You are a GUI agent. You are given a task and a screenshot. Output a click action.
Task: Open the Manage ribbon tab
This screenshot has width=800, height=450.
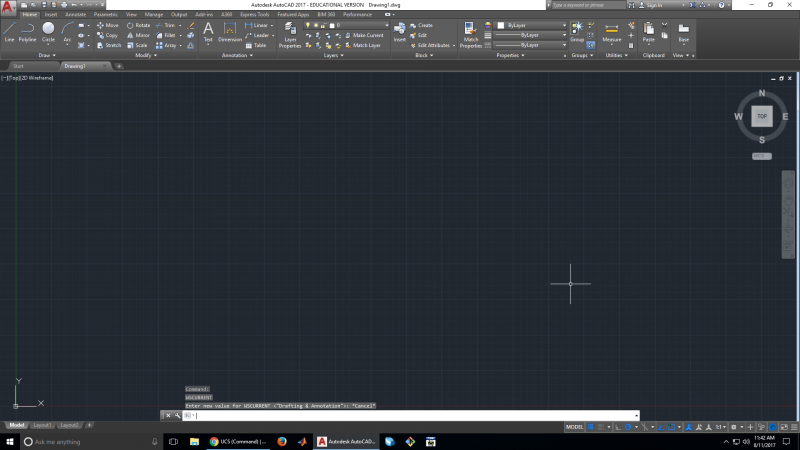coord(154,14)
